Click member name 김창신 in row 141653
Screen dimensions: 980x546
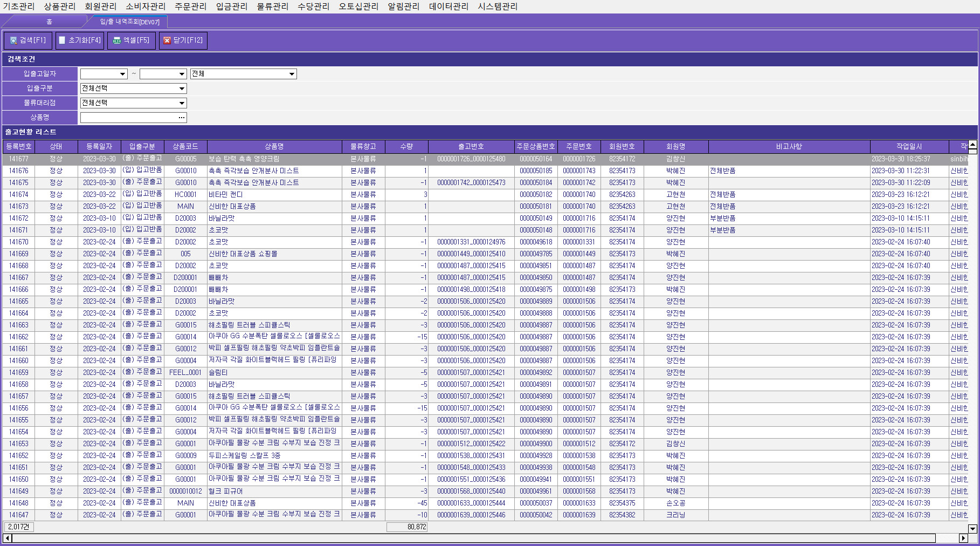pyautogui.click(x=676, y=444)
